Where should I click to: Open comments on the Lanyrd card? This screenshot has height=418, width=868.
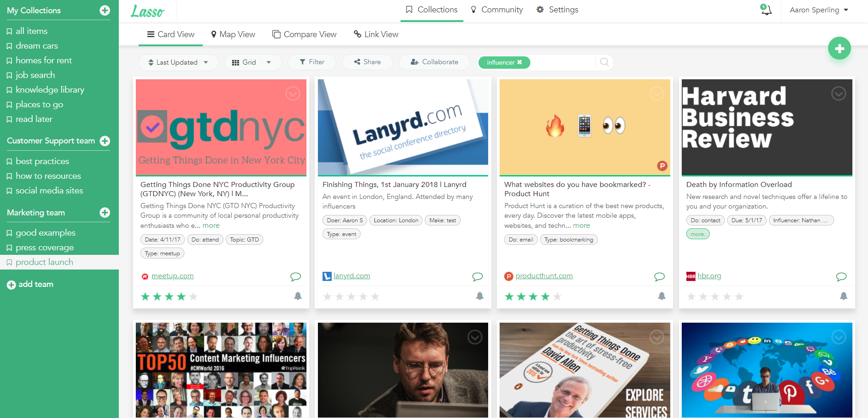coord(477,276)
